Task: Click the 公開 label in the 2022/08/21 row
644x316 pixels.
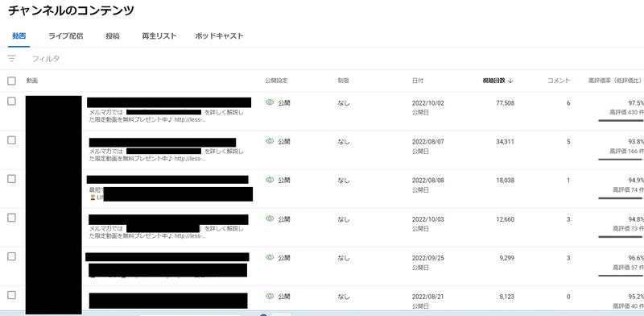Action: 284,297
